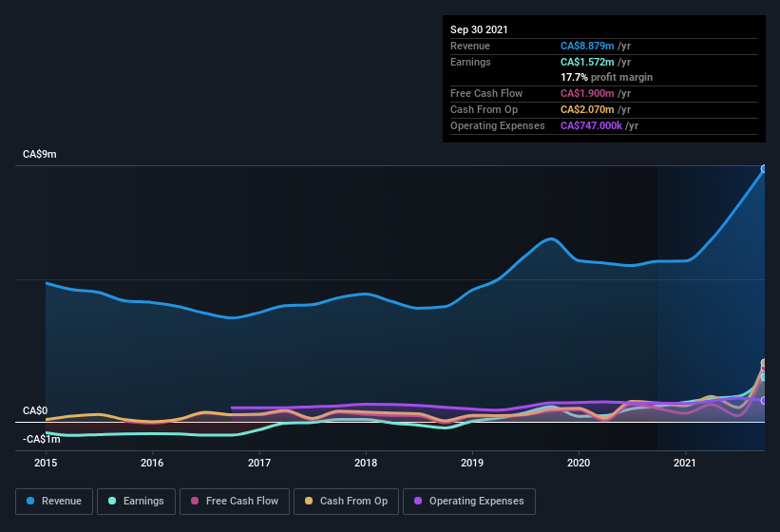The image size is (780, 532).
Task: Click the CA$1.572m earnings value
Action: [x=587, y=62]
